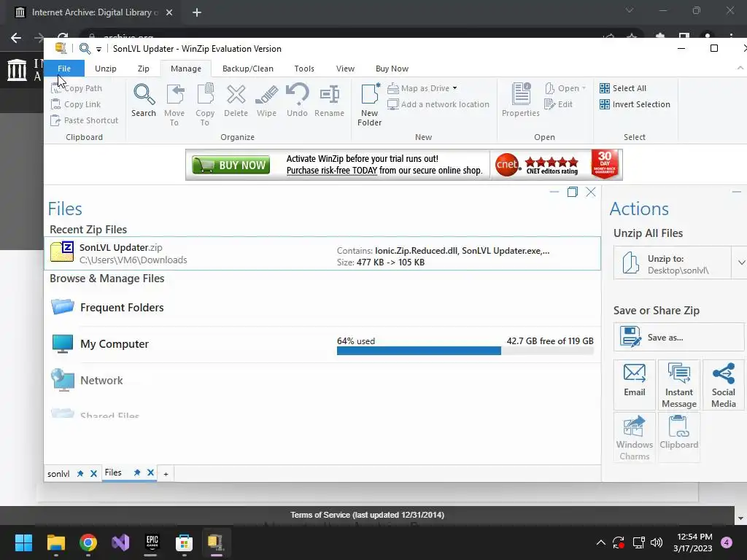Select the Move To icon
The width and height of the screenshot is (747, 560).
pyautogui.click(x=174, y=105)
